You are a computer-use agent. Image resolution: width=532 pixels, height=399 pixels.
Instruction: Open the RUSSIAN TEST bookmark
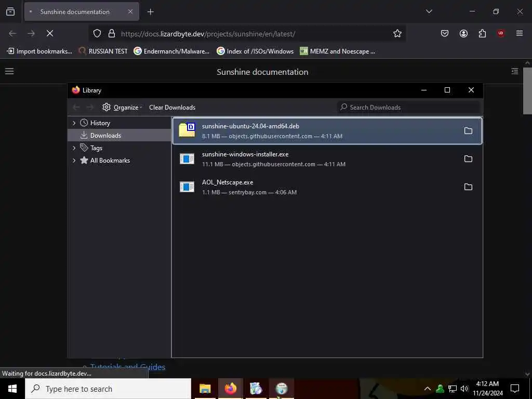coord(103,51)
